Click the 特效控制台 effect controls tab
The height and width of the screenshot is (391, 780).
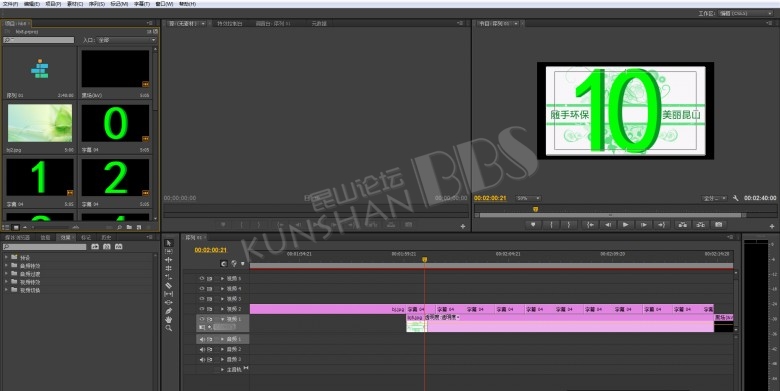[x=230, y=23]
